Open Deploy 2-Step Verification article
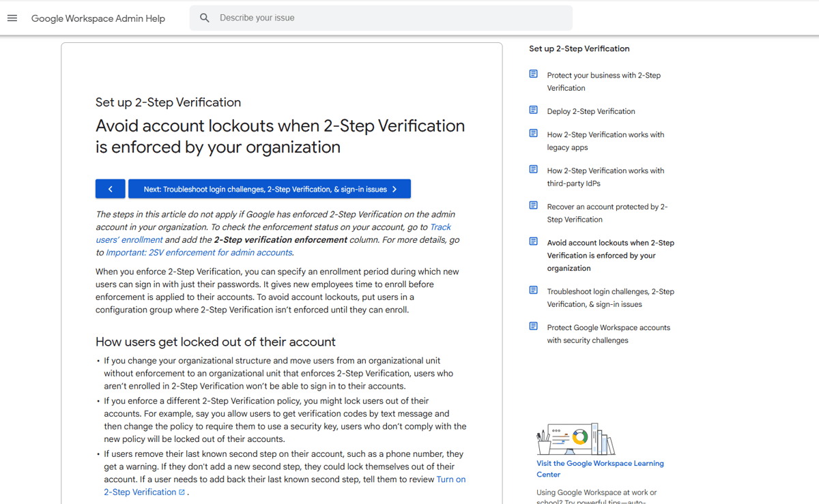Viewport: 819px width, 504px height. tap(591, 111)
